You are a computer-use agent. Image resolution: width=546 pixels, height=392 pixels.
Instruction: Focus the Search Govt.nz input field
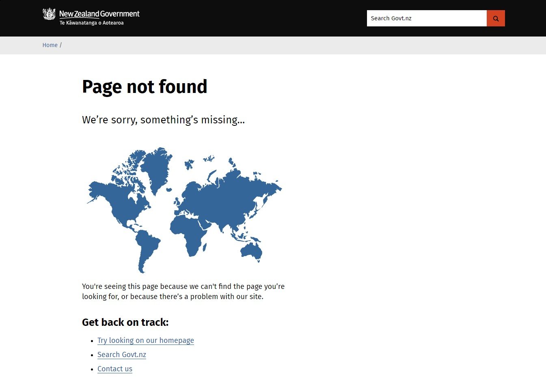pyautogui.click(x=427, y=18)
